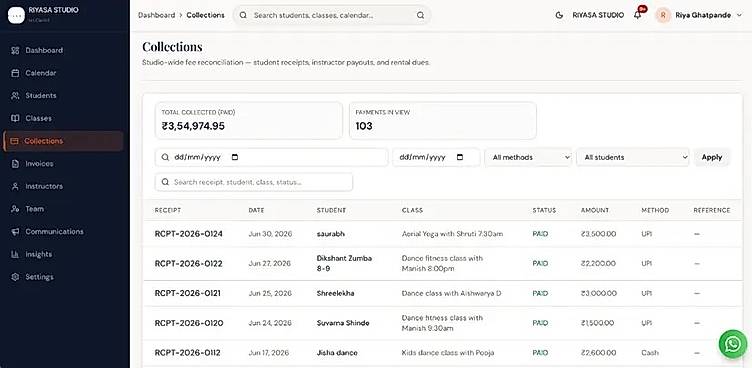Click student Shreelekha
The height and width of the screenshot is (368, 752).
click(335, 293)
